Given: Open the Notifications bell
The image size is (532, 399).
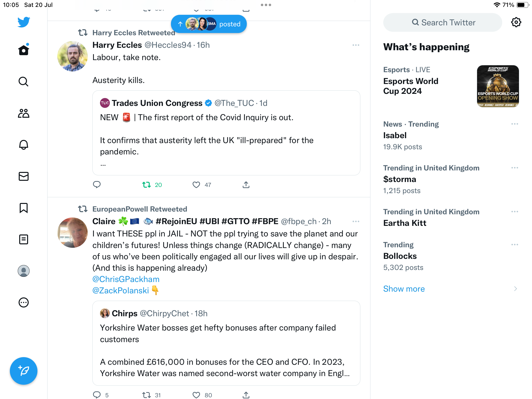Looking at the screenshot, I should pos(24,145).
